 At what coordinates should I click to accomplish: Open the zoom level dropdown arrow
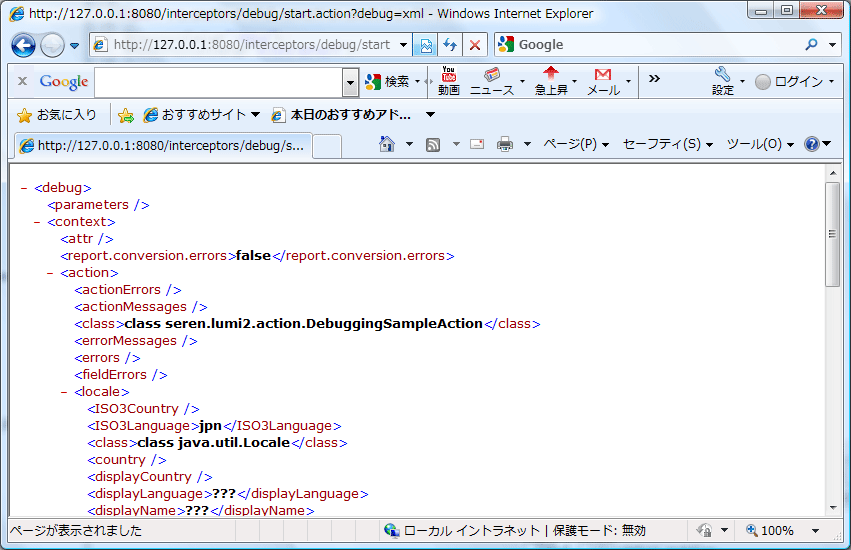pyautogui.click(x=815, y=530)
